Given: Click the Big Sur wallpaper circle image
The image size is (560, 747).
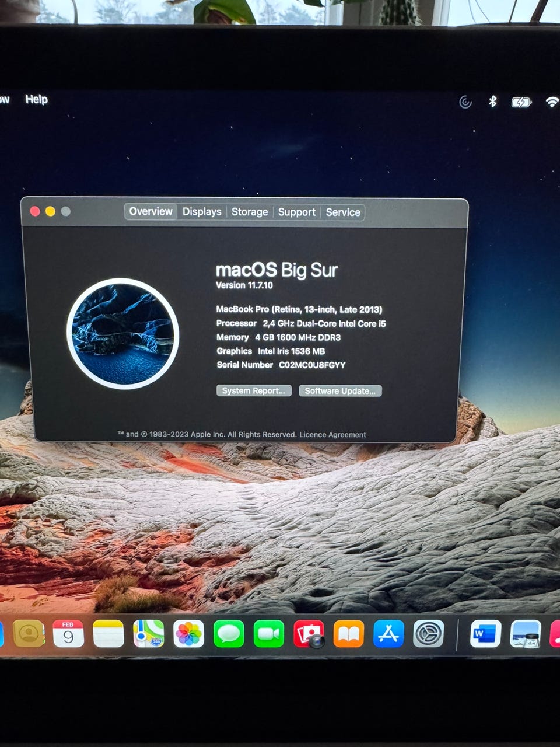Looking at the screenshot, I should [123, 333].
